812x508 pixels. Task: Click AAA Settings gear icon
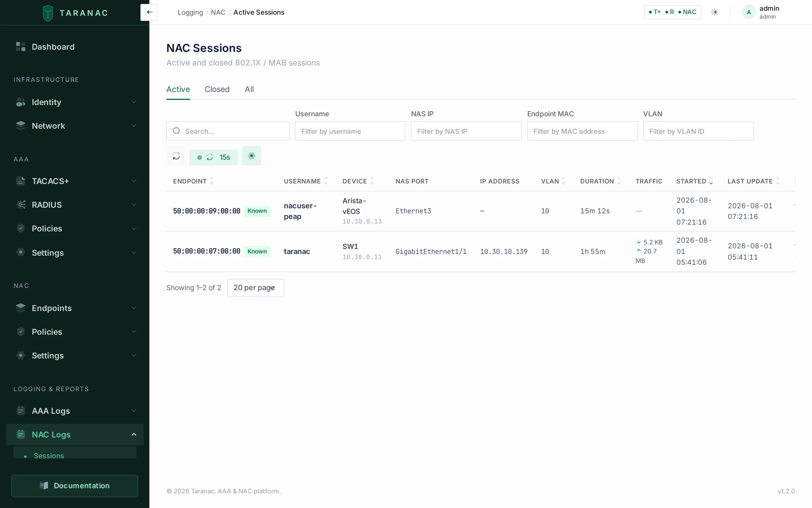click(x=21, y=252)
